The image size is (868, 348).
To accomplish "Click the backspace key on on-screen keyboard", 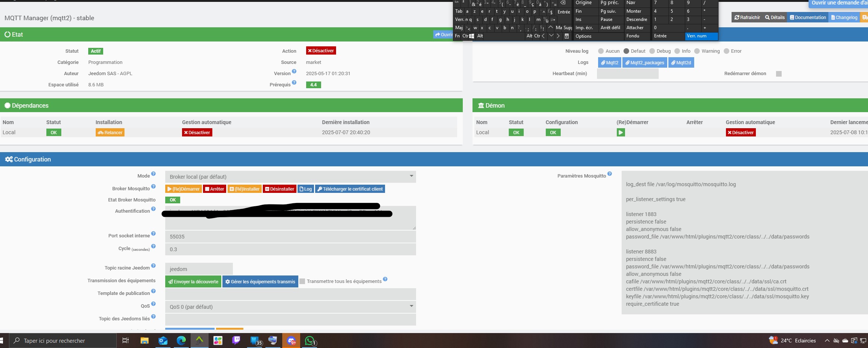I will [563, 3].
